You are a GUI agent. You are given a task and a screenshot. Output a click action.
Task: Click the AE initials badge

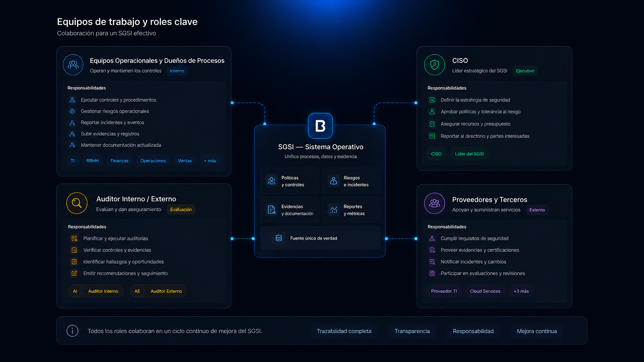point(138,291)
